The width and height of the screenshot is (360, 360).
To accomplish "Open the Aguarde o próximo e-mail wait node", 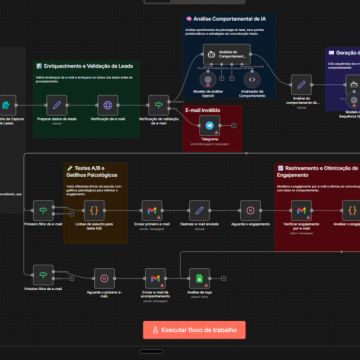I will click(104, 278).
